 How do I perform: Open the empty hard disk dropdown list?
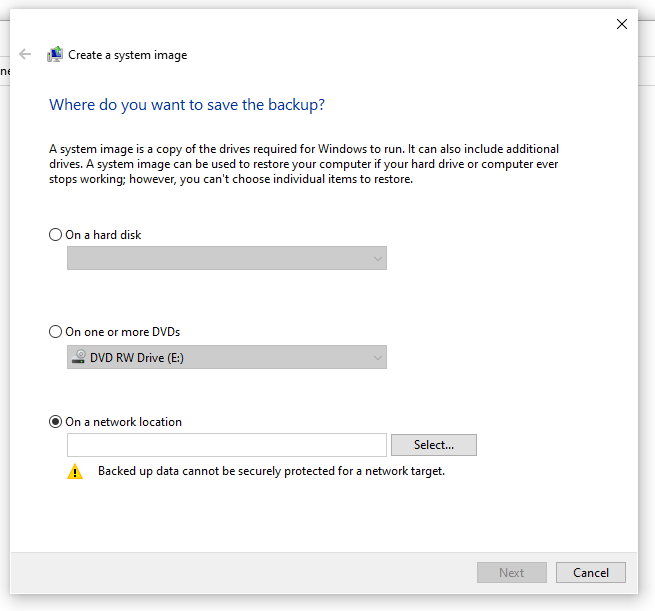(226, 259)
